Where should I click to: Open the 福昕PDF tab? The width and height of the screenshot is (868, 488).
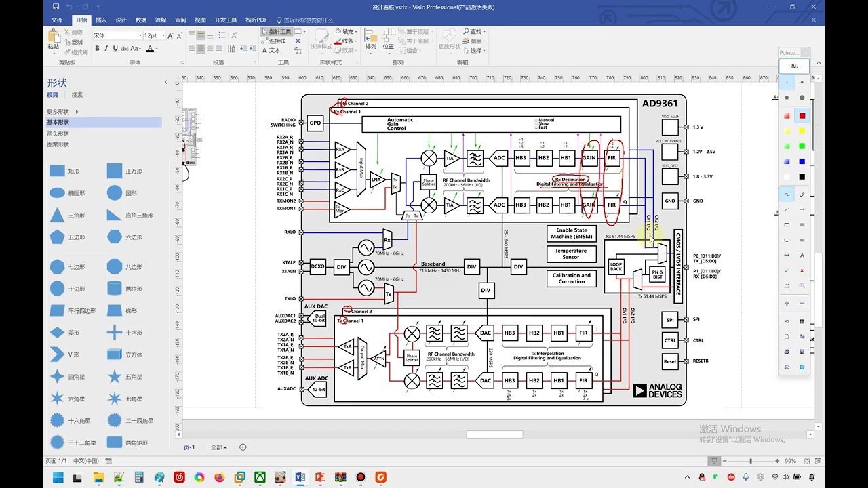coord(256,20)
